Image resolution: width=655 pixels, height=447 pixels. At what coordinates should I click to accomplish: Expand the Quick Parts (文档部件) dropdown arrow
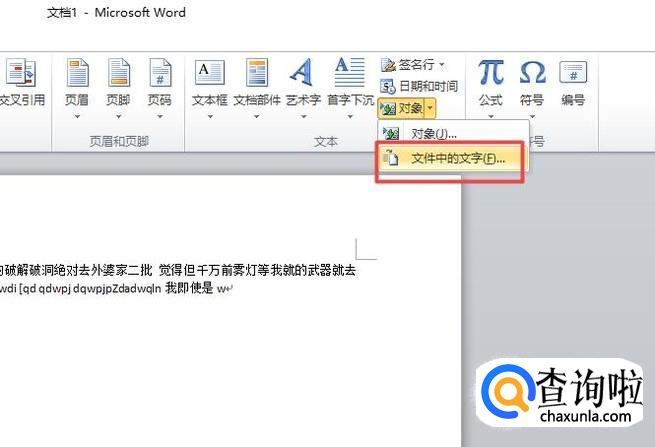point(256,117)
